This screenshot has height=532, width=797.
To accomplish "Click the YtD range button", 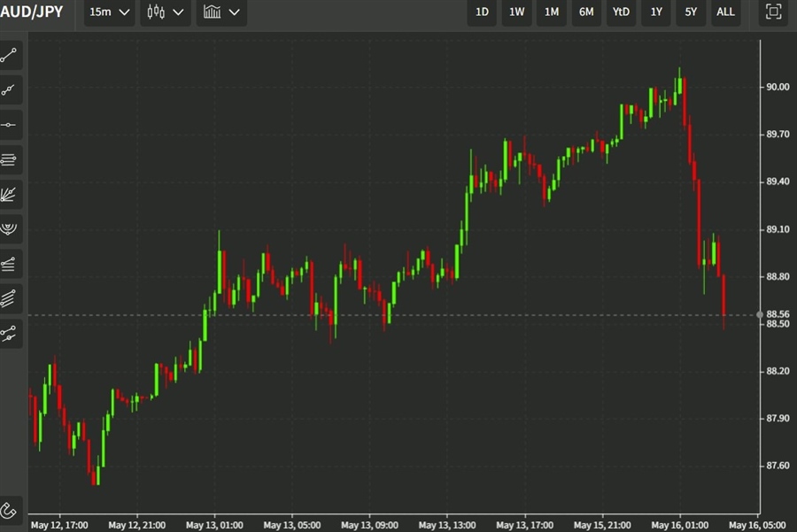I will tap(621, 12).
